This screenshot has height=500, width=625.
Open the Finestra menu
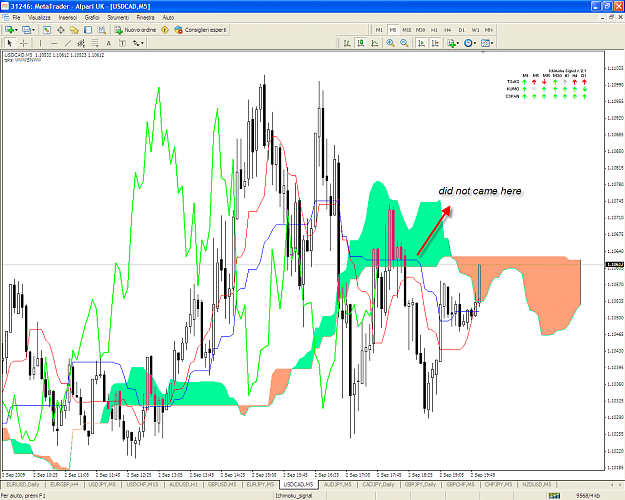click(x=145, y=18)
